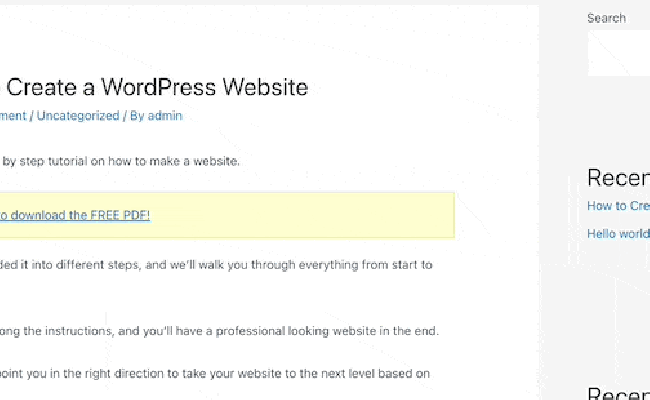Open the Hello world recent post link

[x=618, y=234]
